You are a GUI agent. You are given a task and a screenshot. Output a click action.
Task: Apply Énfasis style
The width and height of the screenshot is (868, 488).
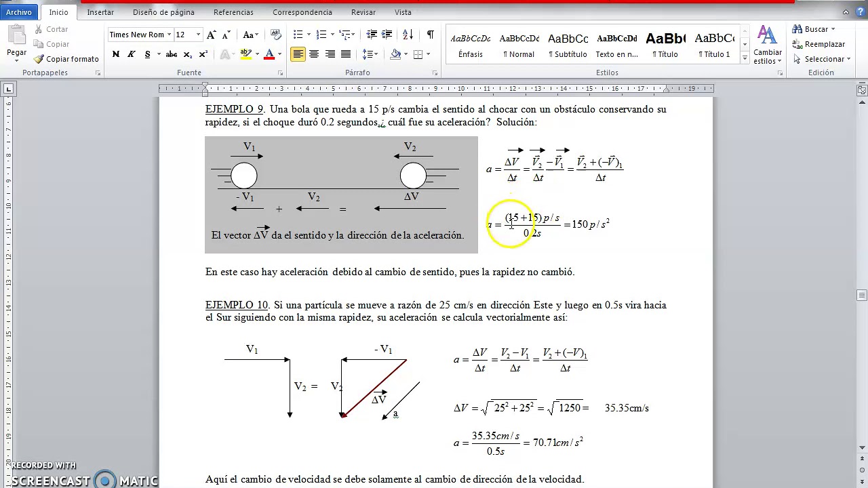pos(471,45)
